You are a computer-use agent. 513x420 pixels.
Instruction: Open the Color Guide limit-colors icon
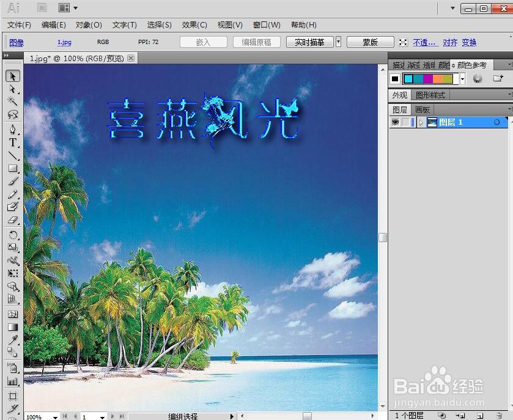pos(478,79)
